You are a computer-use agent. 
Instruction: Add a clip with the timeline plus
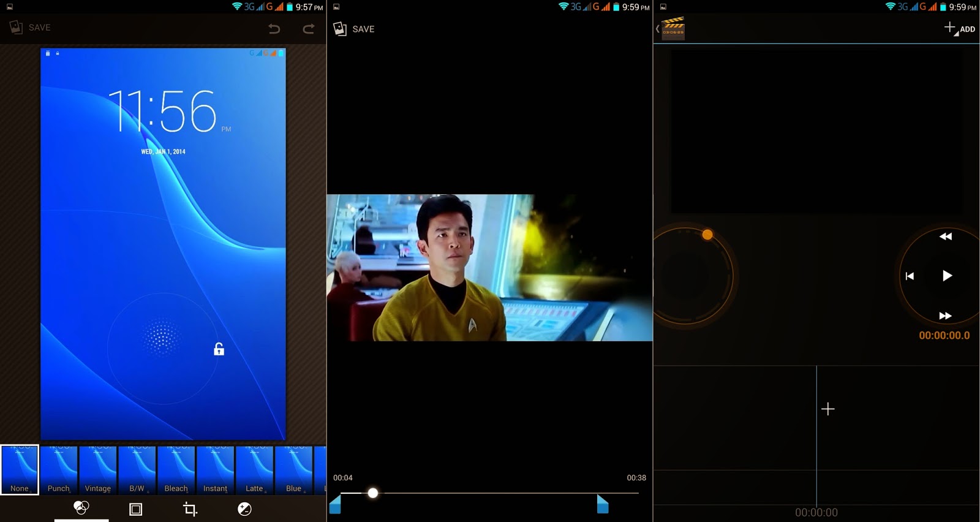tap(828, 409)
